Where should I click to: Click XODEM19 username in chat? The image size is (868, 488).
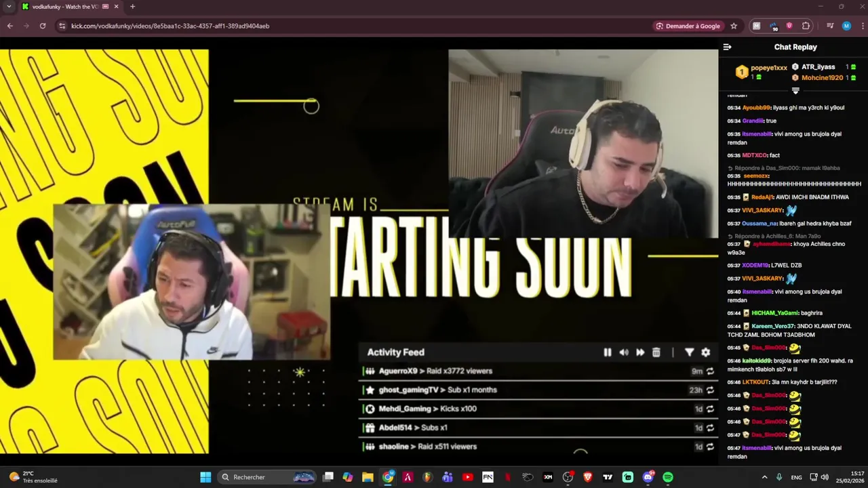tap(755, 265)
